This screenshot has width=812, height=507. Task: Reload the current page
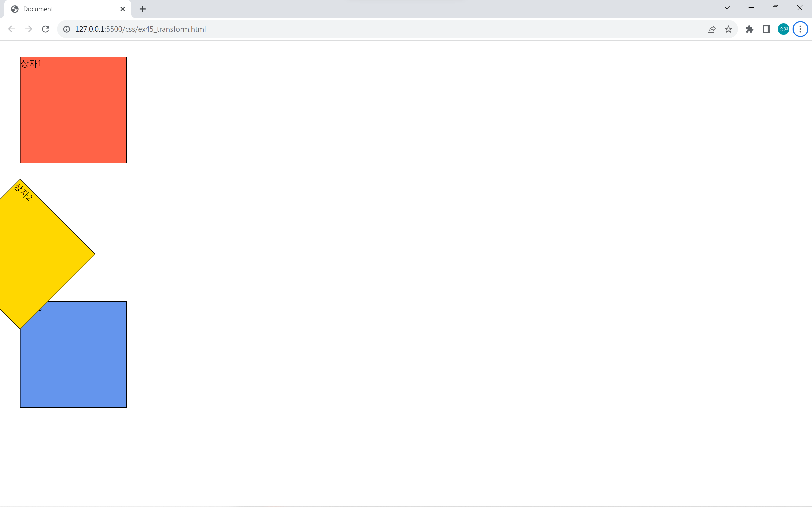[x=46, y=29]
